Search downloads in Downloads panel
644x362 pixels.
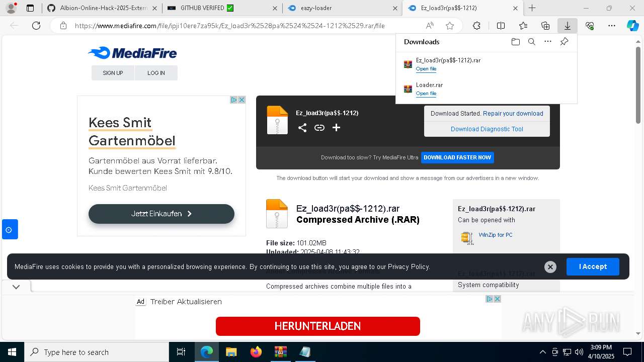click(531, 42)
